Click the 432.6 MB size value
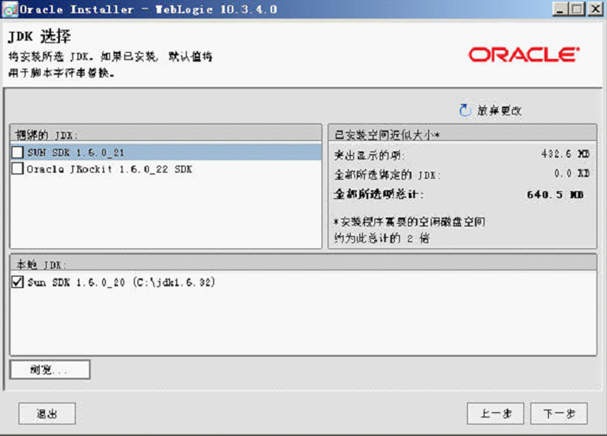Image resolution: width=607 pixels, height=436 pixels. click(x=565, y=154)
